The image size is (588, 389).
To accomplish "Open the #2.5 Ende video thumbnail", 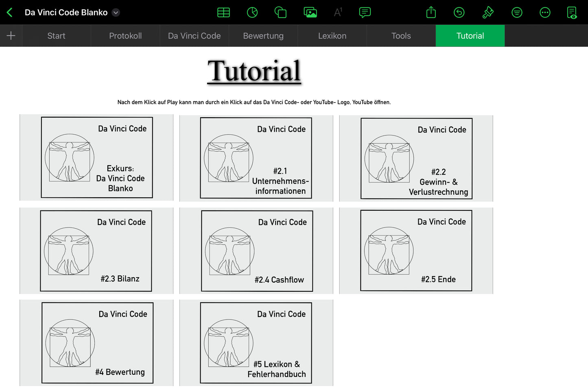I will click(416, 251).
